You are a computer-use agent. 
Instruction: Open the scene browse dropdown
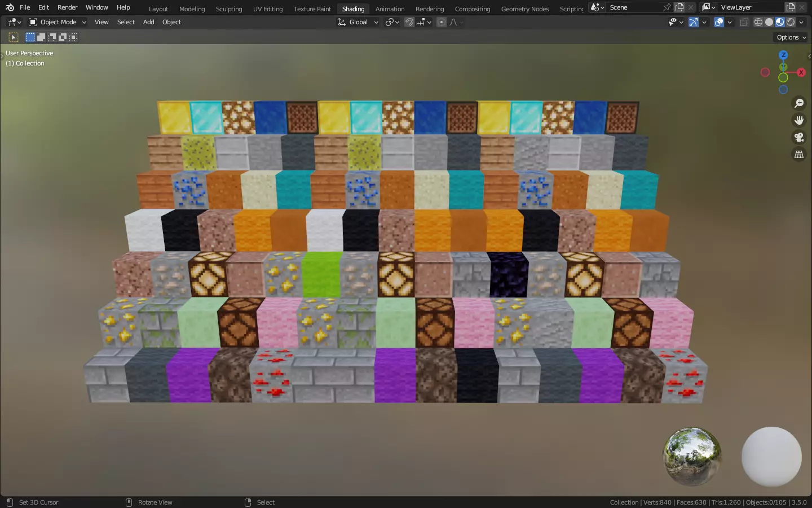[597, 7]
